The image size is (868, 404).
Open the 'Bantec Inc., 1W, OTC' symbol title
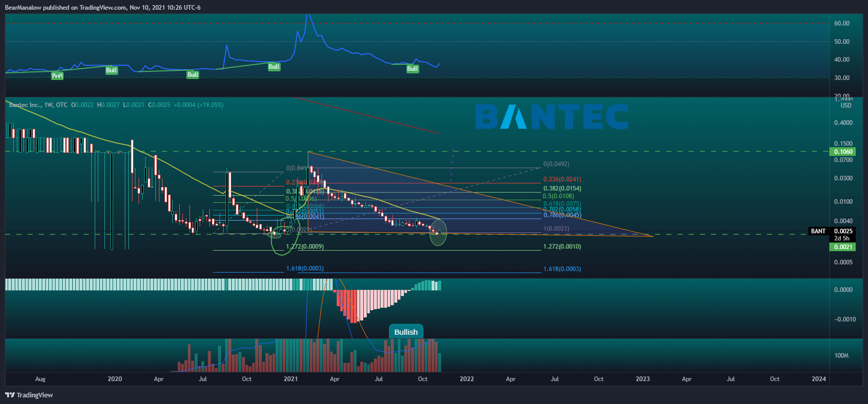click(x=38, y=105)
